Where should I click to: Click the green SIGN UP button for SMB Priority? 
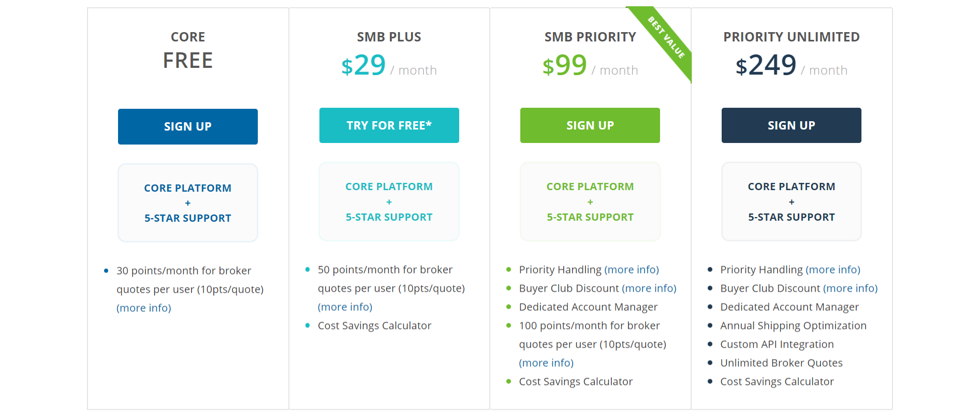coord(590,125)
